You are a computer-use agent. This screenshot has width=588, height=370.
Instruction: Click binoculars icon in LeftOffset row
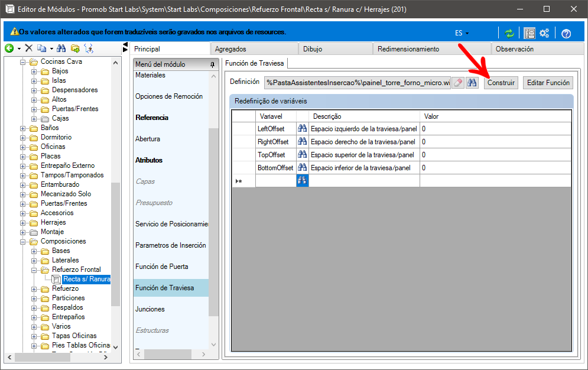tap(302, 129)
